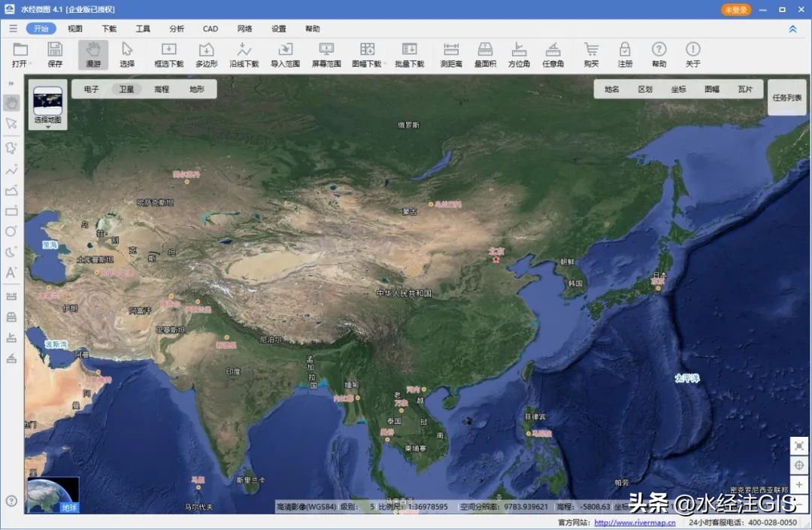The height and width of the screenshot is (530, 812).
Task: Use the 屏幕范围 (screen extent) tool
Action: pos(326,54)
